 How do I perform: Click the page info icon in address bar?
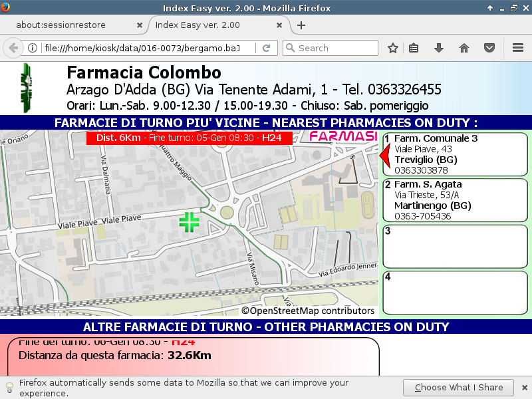[x=32, y=48]
